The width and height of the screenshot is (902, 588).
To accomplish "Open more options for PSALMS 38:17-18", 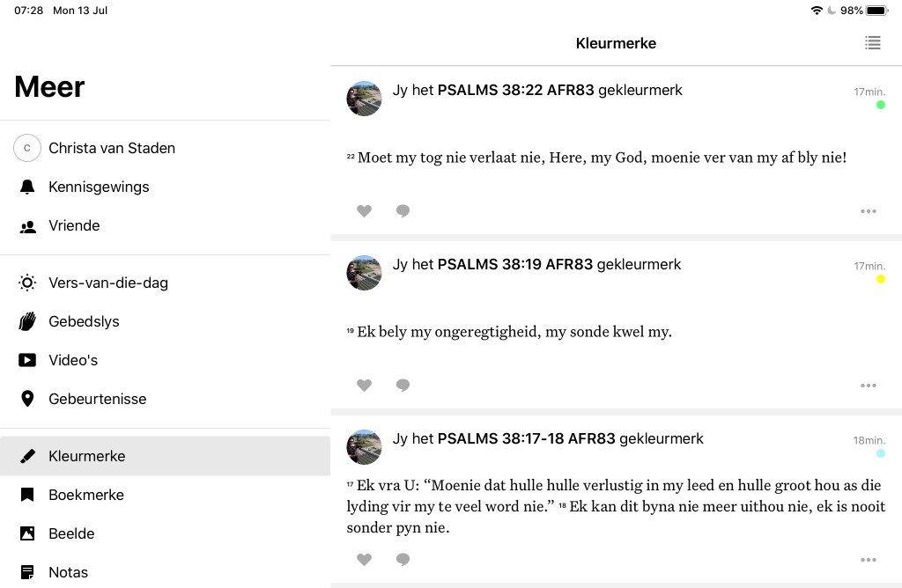I will point(868,560).
